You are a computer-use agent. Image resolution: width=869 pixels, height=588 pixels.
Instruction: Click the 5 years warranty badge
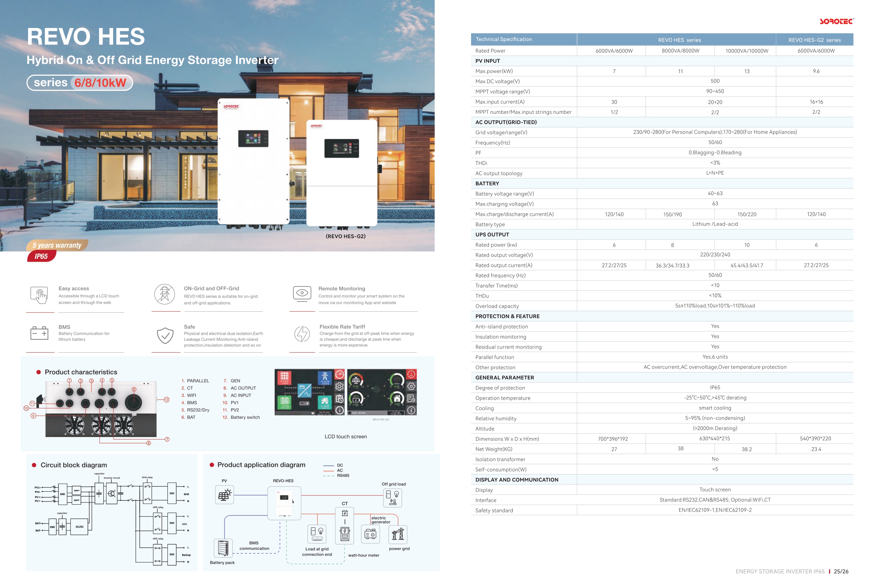pos(57,245)
